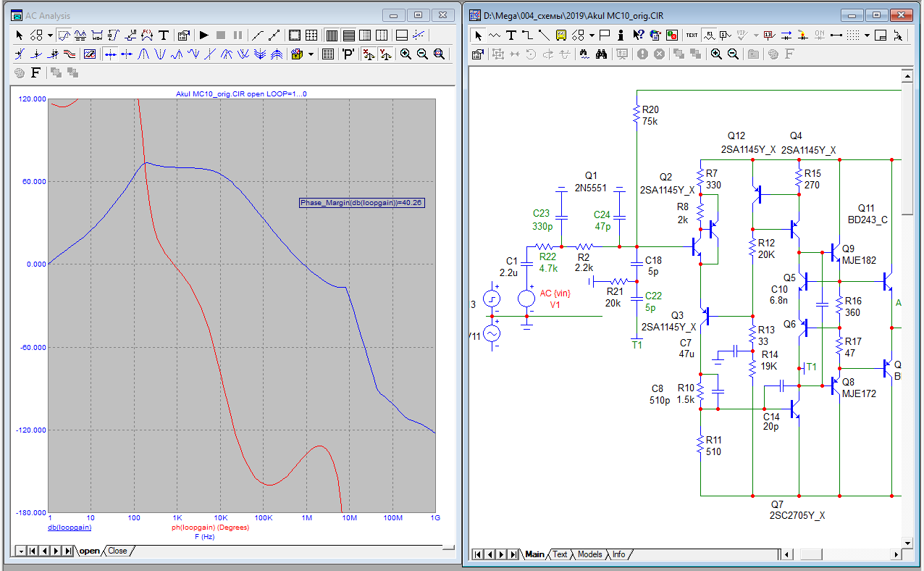
Task: Click the C23 330p capacitor label
Action: point(542,220)
